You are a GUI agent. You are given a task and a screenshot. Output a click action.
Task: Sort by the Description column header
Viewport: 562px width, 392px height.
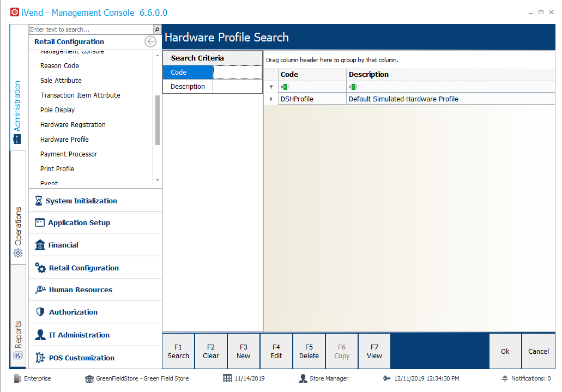451,75
